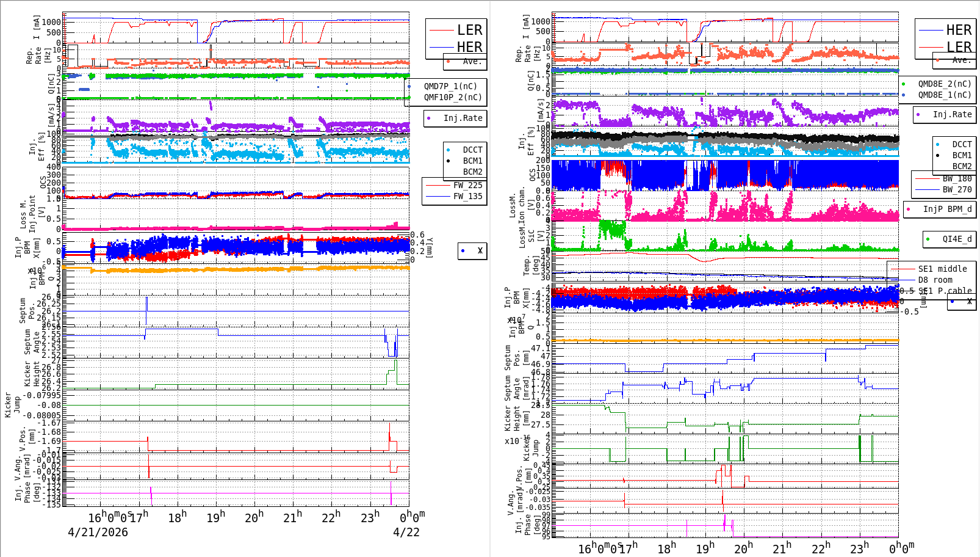Click the QMD8E_2(nC) legend entry

(x=945, y=84)
